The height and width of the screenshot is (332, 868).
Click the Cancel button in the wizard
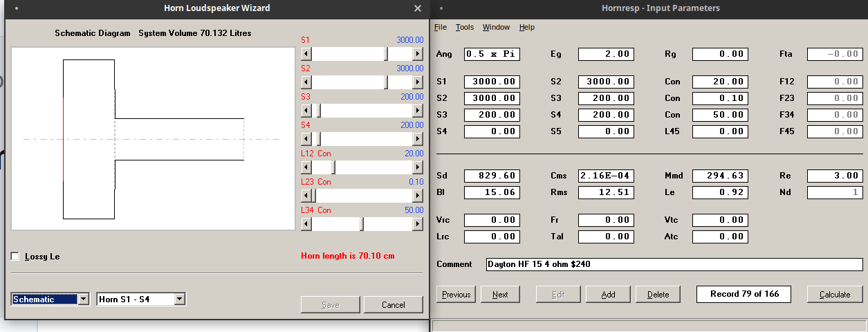(x=393, y=305)
